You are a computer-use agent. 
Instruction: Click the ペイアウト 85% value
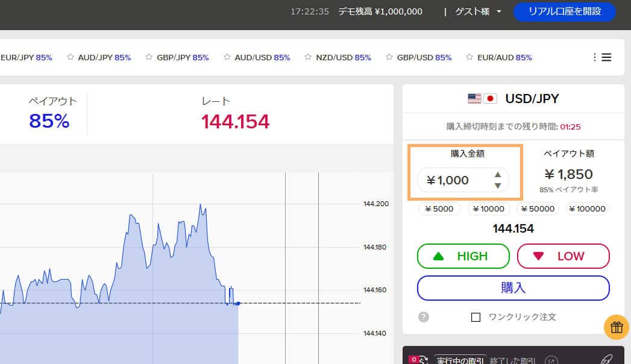point(49,121)
